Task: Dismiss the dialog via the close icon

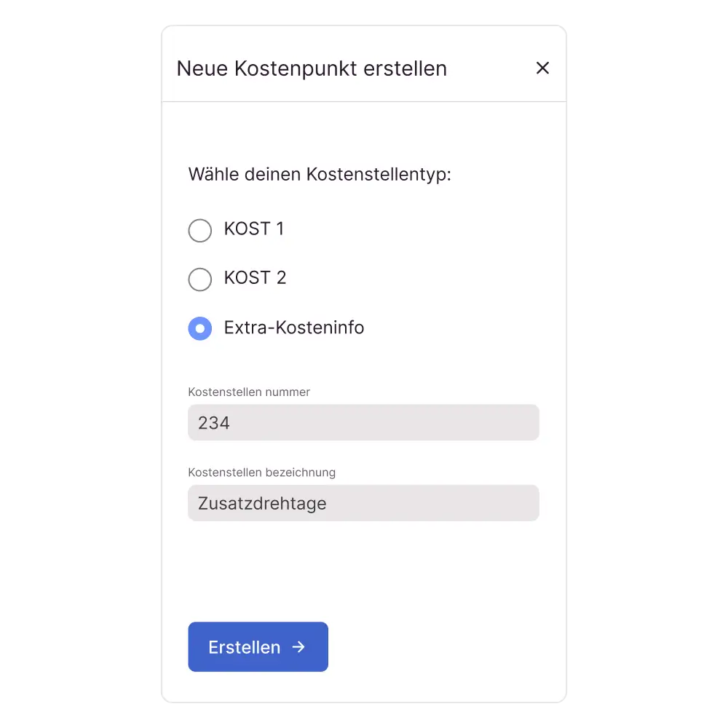Action: coord(542,68)
